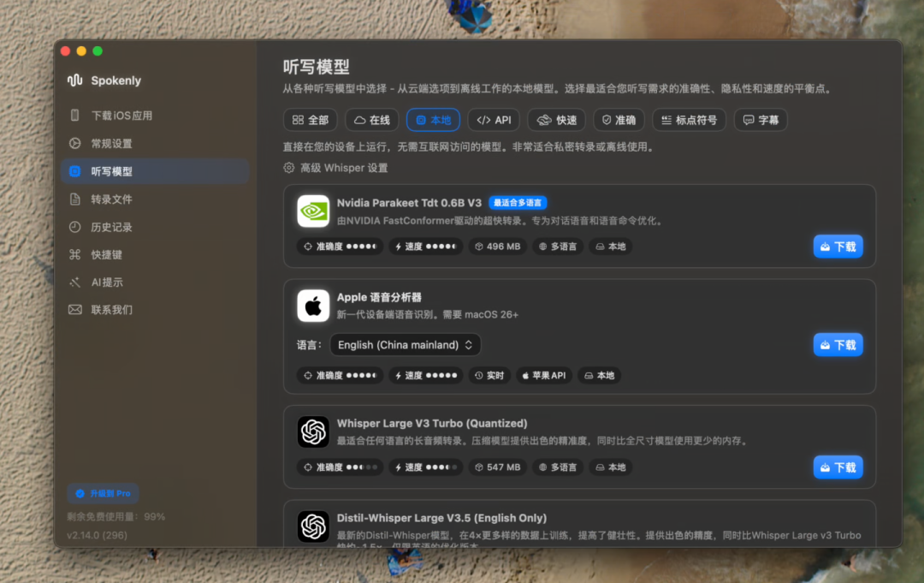
Task: Select the 本地 filter tab
Action: (433, 120)
